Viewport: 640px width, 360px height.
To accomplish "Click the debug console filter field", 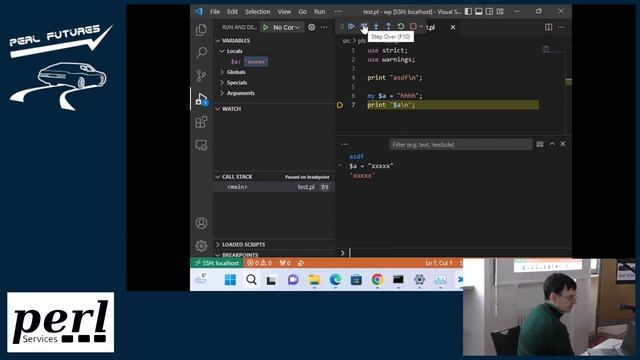I will pos(461,144).
